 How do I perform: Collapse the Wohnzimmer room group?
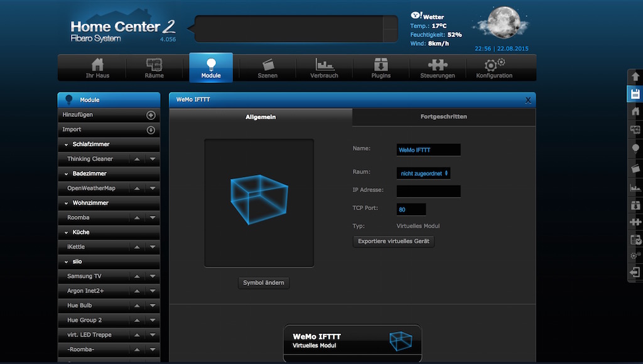click(x=67, y=203)
